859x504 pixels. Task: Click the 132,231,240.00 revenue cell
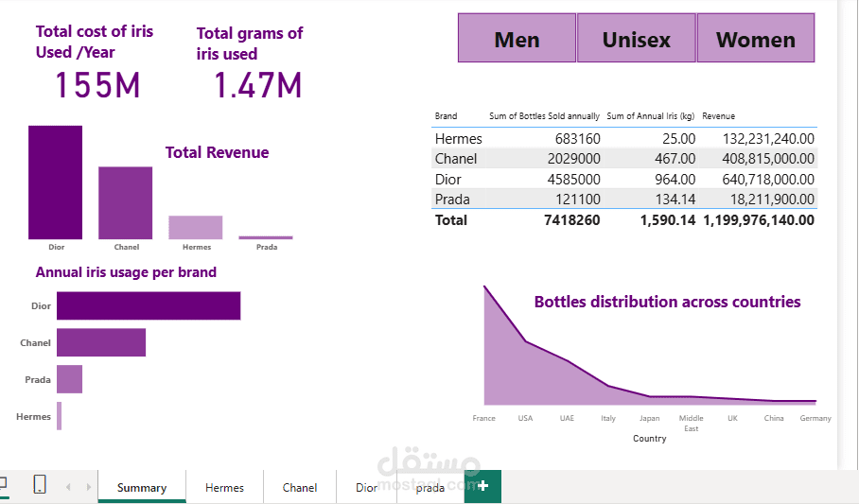pos(768,139)
